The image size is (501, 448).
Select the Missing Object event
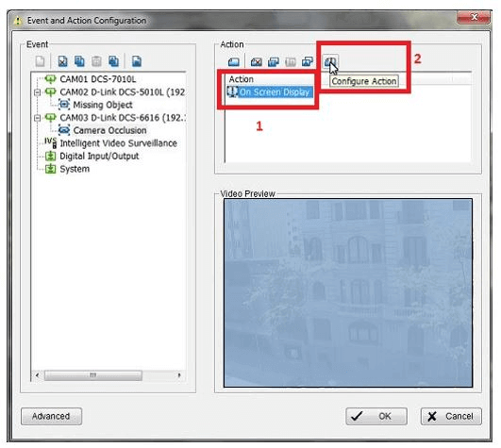(x=103, y=105)
